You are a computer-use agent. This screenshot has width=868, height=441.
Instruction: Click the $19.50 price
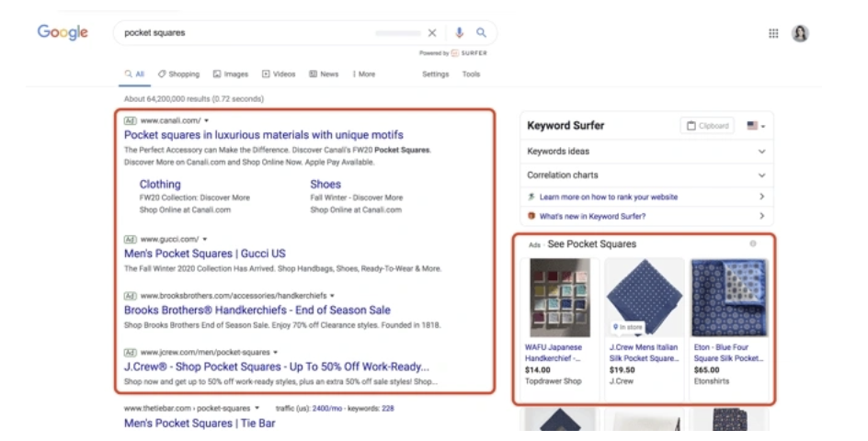click(622, 369)
